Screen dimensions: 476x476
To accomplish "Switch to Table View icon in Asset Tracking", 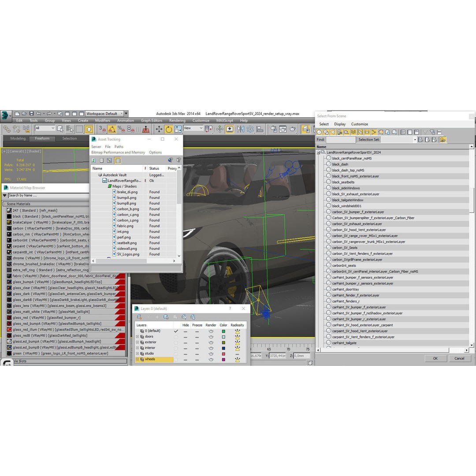I will point(118,160).
